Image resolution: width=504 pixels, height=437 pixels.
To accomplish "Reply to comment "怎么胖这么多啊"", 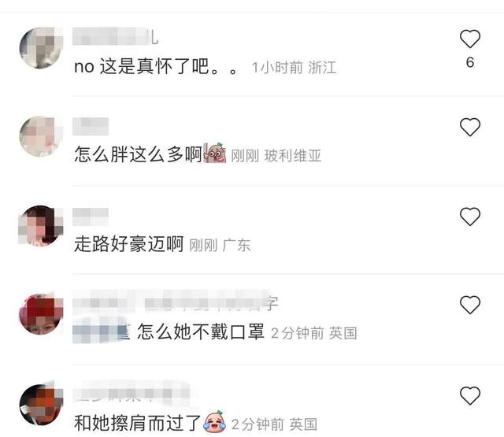I will click(139, 154).
